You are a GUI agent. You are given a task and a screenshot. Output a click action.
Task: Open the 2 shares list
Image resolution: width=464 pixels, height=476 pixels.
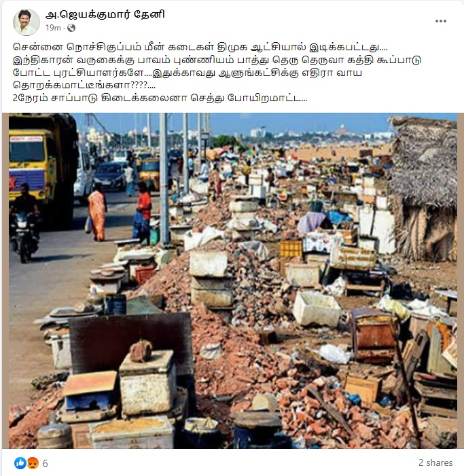pyautogui.click(x=435, y=462)
